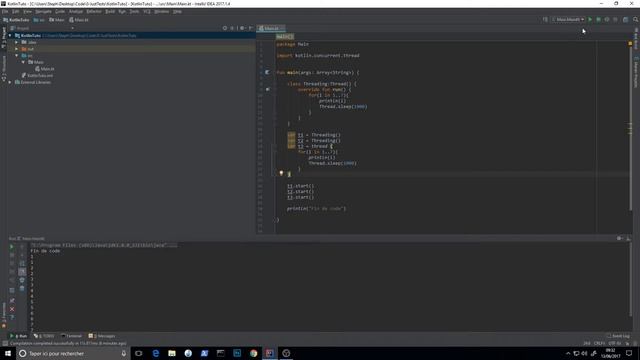The image size is (640, 360).
Task: Click Clear All trash icon in console
Action: coord(22,288)
